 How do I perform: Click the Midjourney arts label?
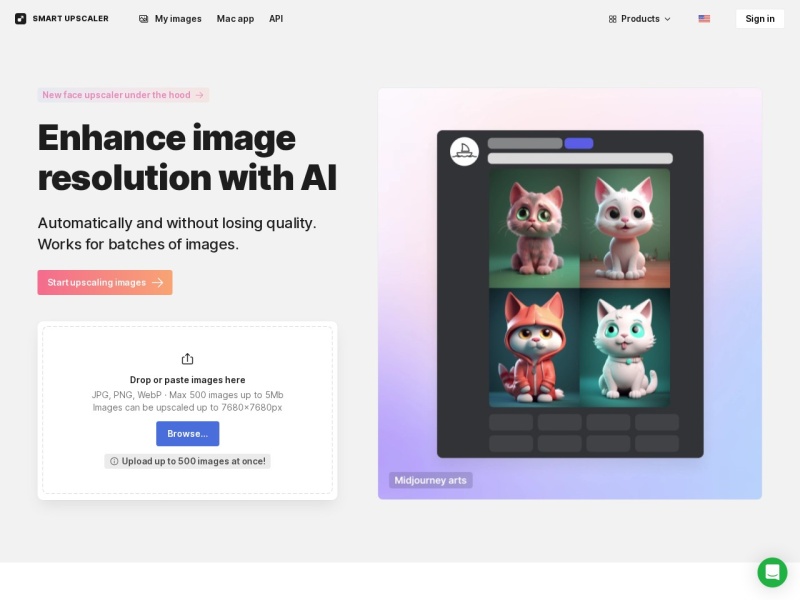point(431,480)
